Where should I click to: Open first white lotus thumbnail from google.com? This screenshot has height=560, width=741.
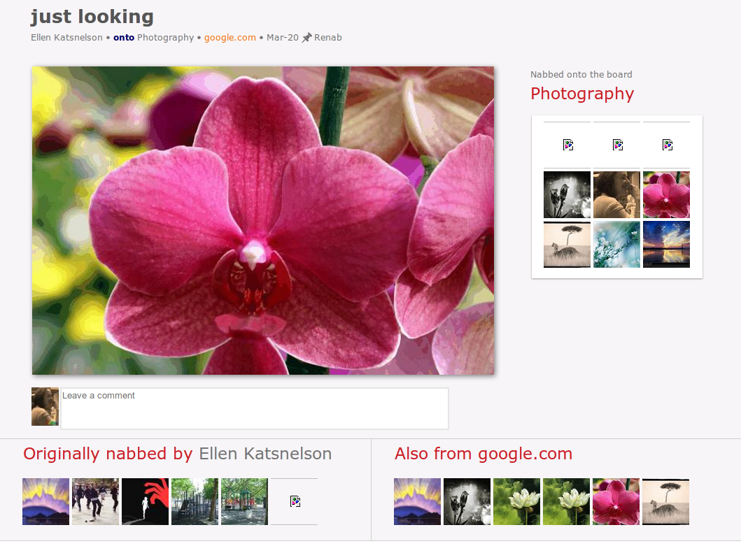pyautogui.click(x=516, y=501)
